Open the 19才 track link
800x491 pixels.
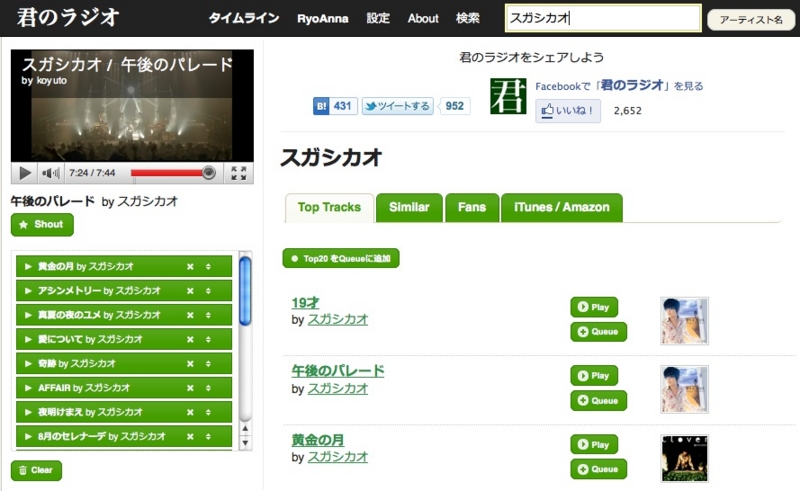click(305, 303)
